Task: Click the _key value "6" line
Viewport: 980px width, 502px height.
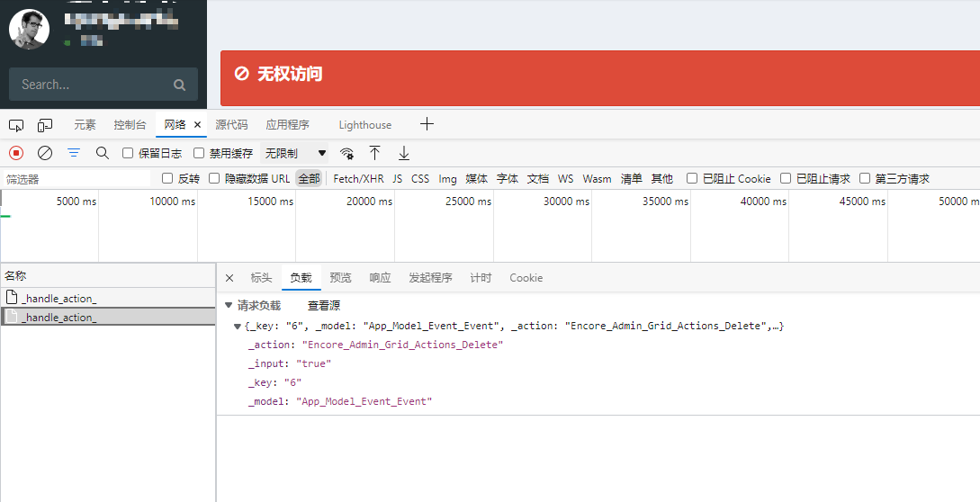Action: click(275, 382)
